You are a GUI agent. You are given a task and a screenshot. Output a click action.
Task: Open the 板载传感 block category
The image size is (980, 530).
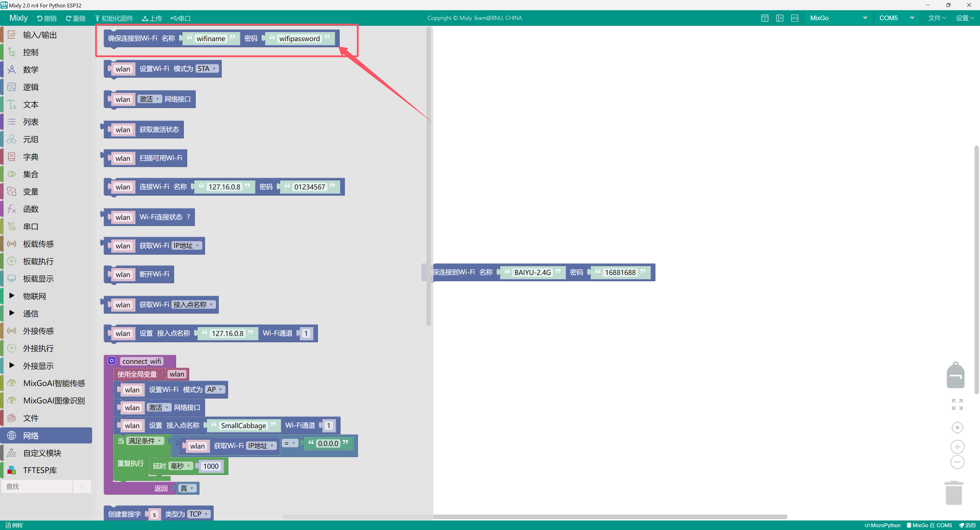pos(46,244)
